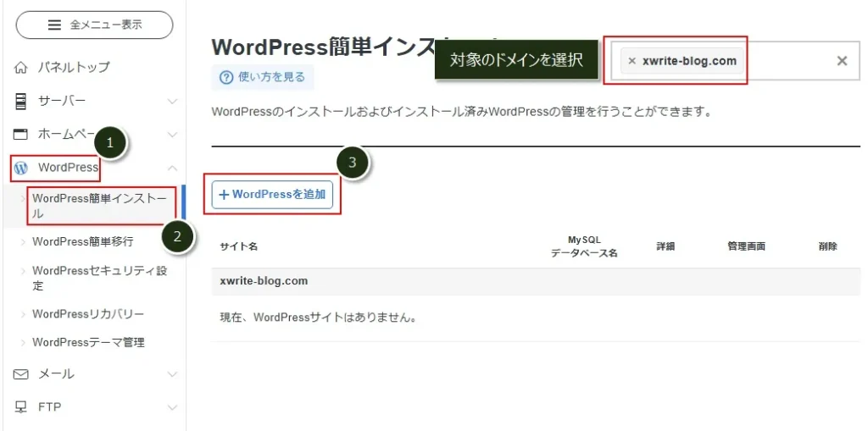Select the サーバー sidebar menu

click(61, 101)
